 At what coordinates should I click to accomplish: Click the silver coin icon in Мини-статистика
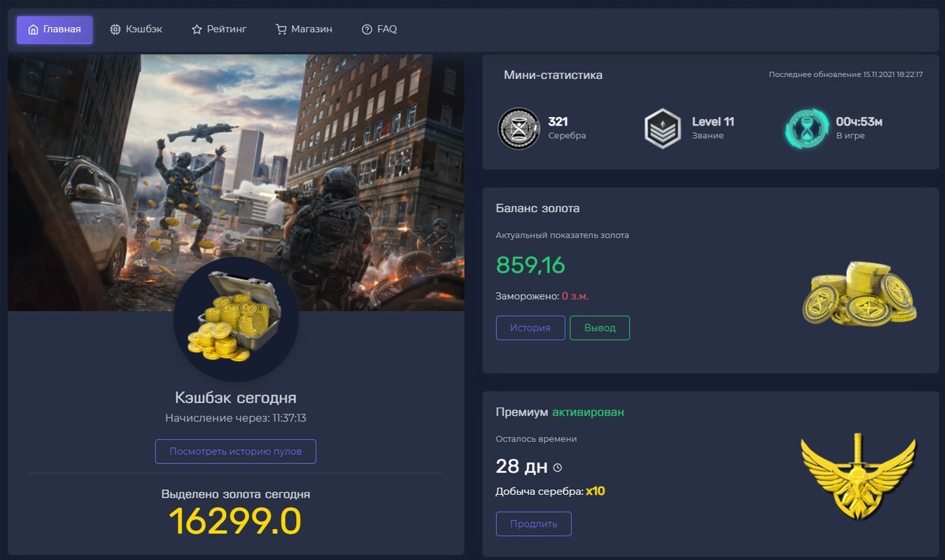pos(519,129)
